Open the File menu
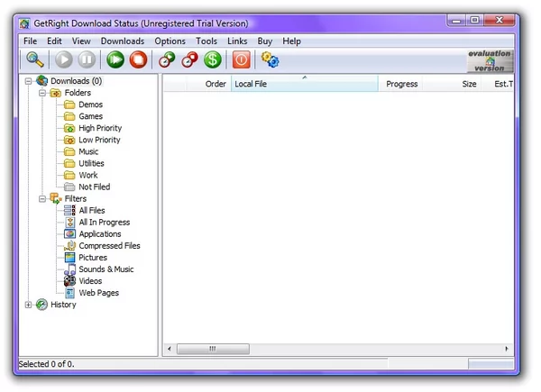This screenshot has width=541, height=392. pyautogui.click(x=31, y=41)
